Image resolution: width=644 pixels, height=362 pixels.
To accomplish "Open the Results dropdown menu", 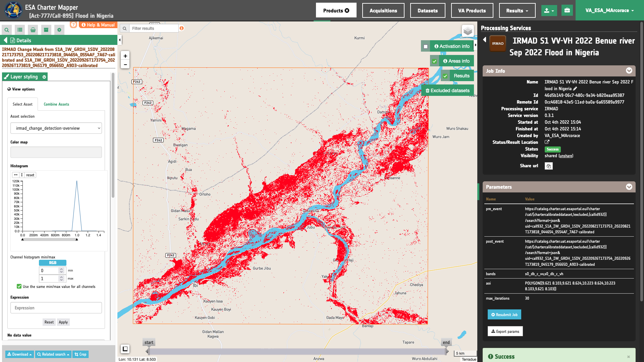I will 517,10.
